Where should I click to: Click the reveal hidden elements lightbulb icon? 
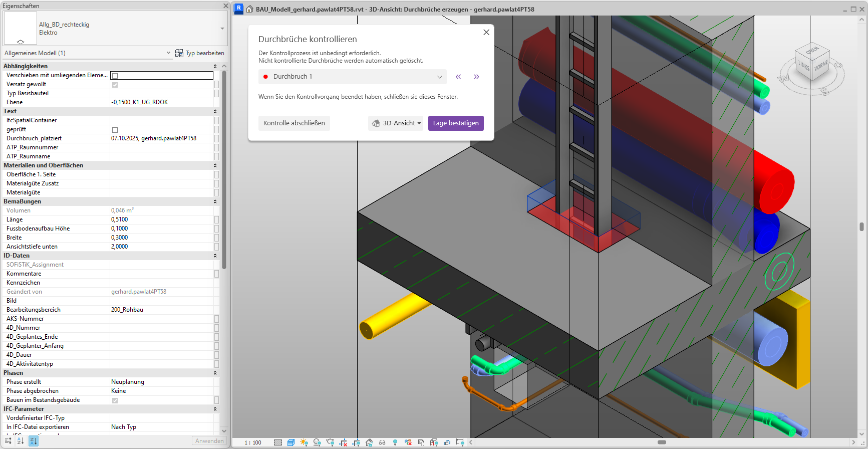[395, 442]
